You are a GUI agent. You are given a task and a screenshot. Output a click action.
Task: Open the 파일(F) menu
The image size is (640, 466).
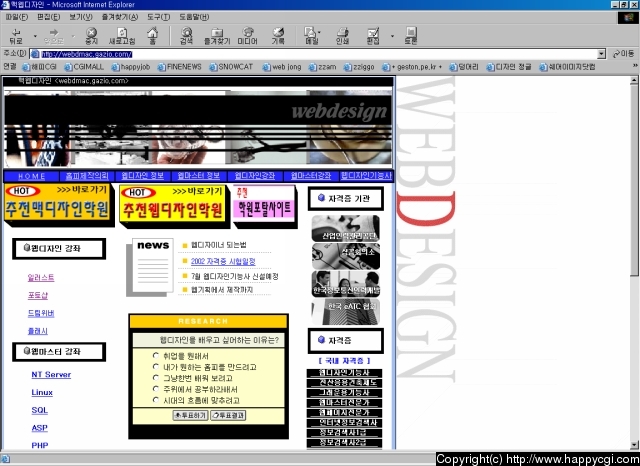17,17
